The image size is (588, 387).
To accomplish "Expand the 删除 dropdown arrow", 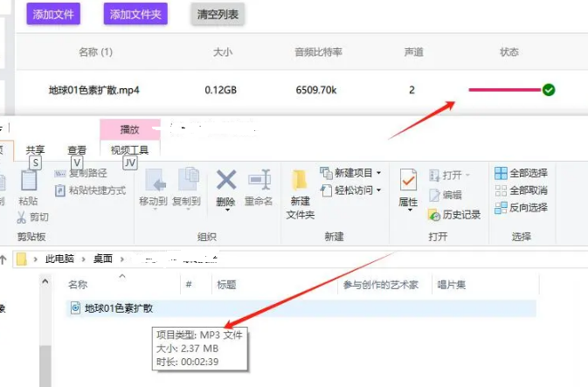I will [227, 211].
